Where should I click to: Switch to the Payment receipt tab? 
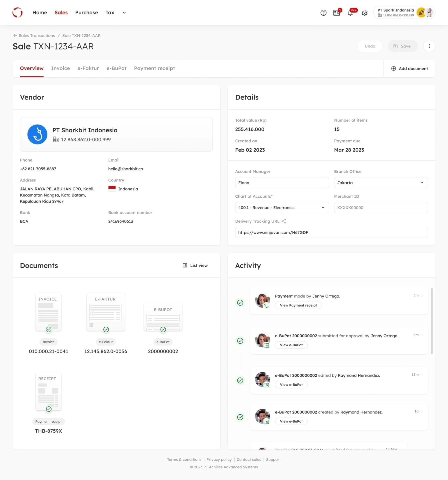[x=154, y=68]
